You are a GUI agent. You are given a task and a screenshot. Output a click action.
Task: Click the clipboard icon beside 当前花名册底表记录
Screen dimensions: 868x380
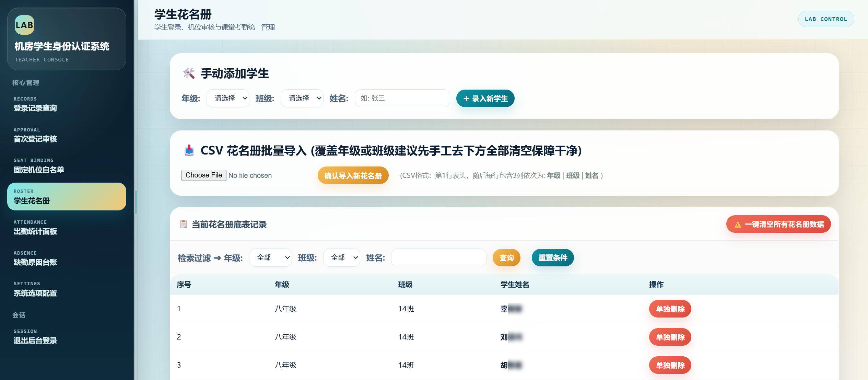[184, 224]
